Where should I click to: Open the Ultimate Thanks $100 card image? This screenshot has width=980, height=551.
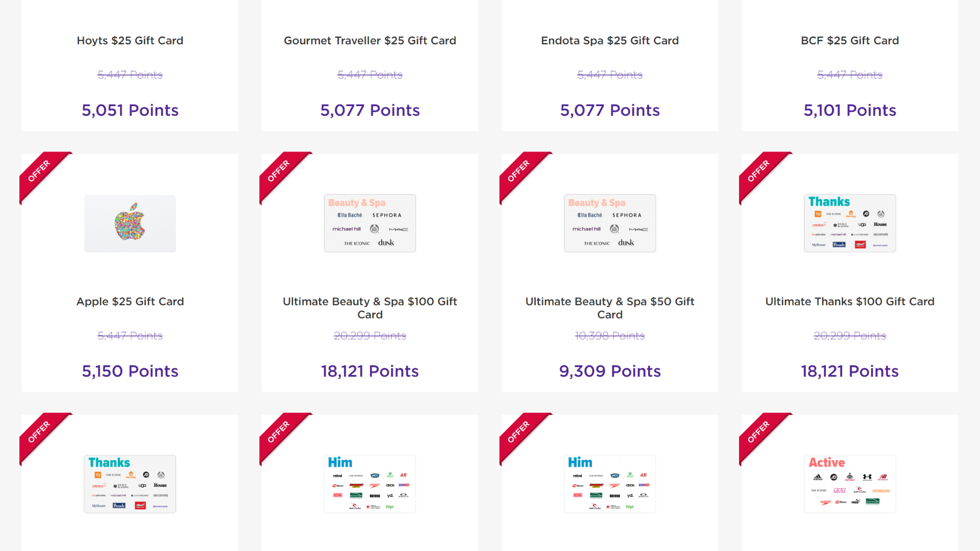[x=850, y=223]
